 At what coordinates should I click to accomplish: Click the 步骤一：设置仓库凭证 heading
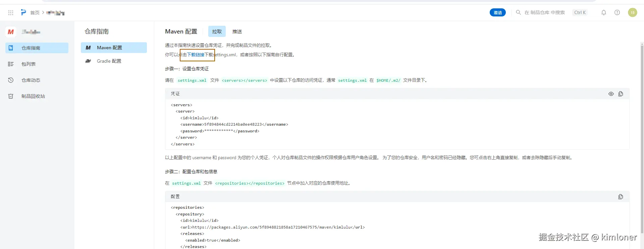coord(187,69)
